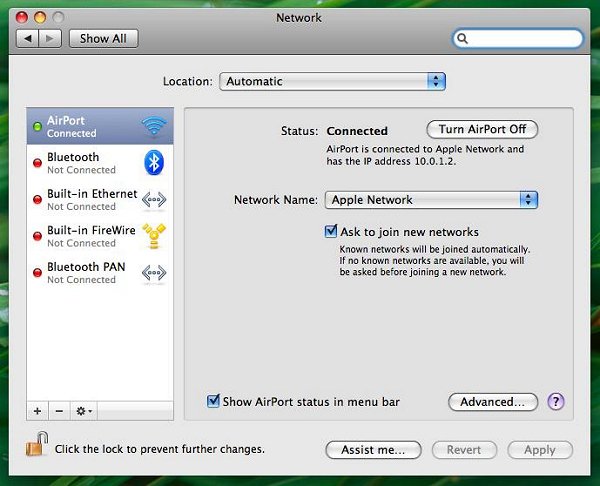Open the gear action menu below service list
The image size is (600, 486).
pos(83,411)
